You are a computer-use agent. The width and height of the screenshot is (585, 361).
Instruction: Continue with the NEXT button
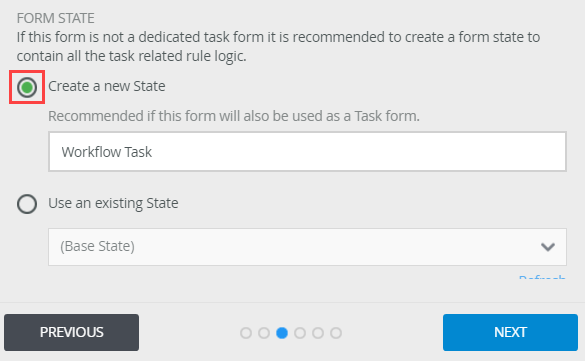[510, 332]
